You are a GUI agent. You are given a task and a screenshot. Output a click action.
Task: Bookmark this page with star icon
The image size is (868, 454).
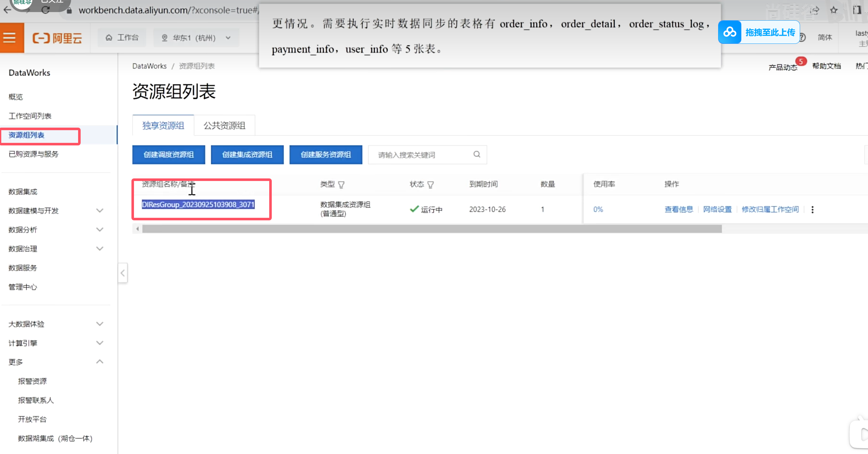pyautogui.click(x=834, y=10)
